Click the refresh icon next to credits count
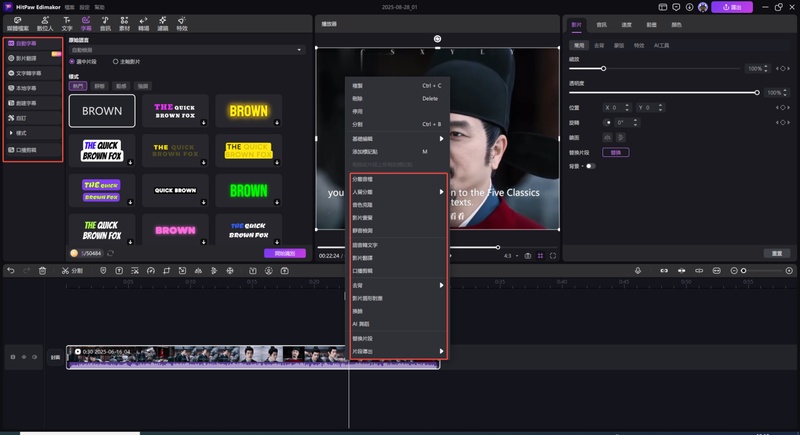The width and height of the screenshot is (800, 435). (x=110, y=253)
